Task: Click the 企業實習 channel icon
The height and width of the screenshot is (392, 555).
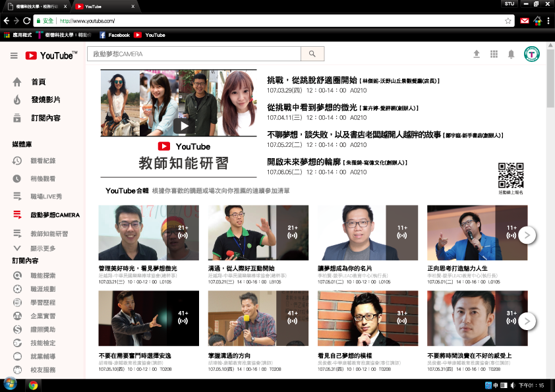Action: (17, 316)
